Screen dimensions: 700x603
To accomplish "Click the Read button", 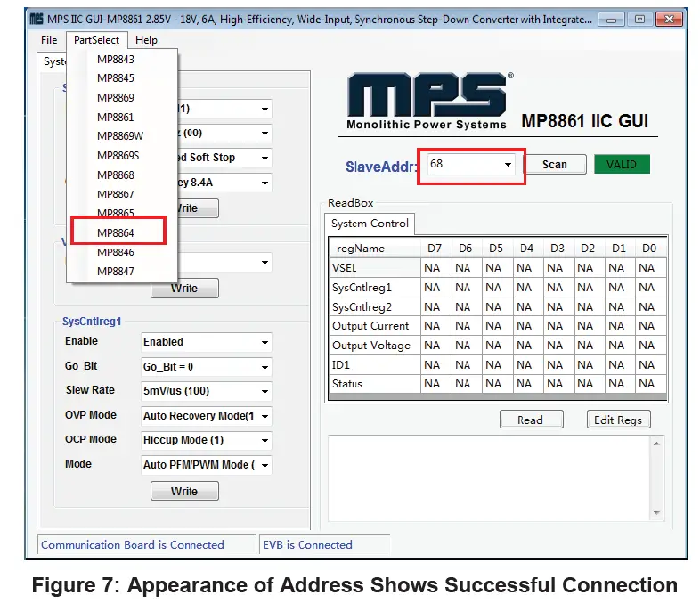I will (531, 420).
